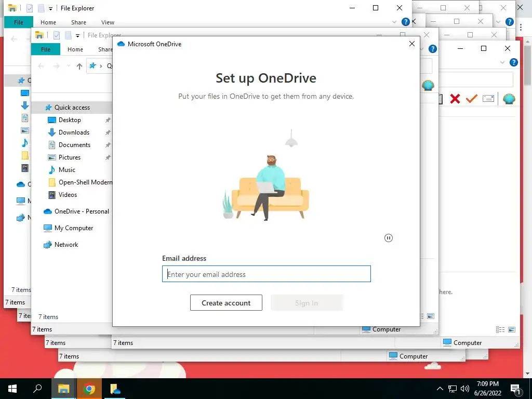Open the volume control in tray
This screenshot has width=532, height=399.
click(x=465, y=389)
